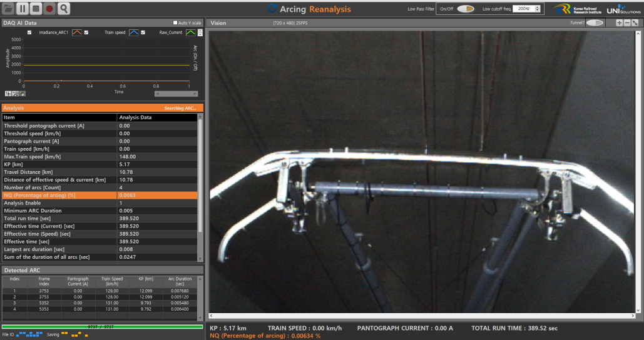Toggle the Tunnel? switch in Vision panel
This screenshot has width=644, height=340.
pyautogui.click(x=595, y=23)
